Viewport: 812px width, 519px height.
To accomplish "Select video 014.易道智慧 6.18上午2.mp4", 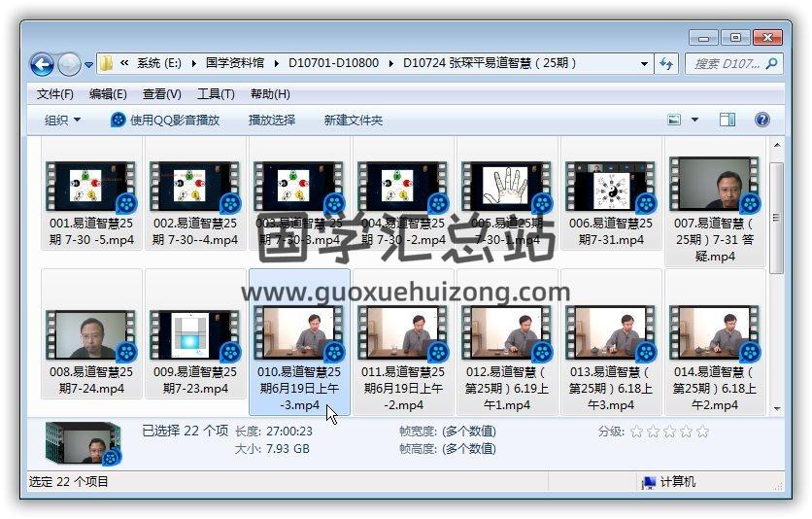I will click(715, 342).
